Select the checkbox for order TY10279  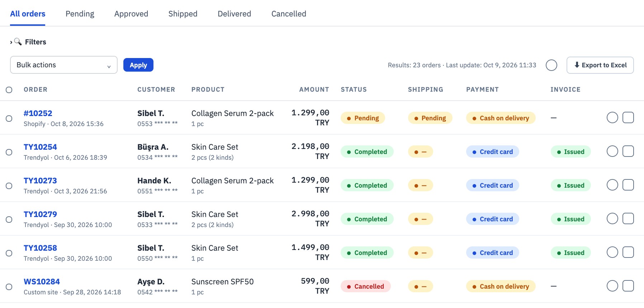tap(9, 220)
